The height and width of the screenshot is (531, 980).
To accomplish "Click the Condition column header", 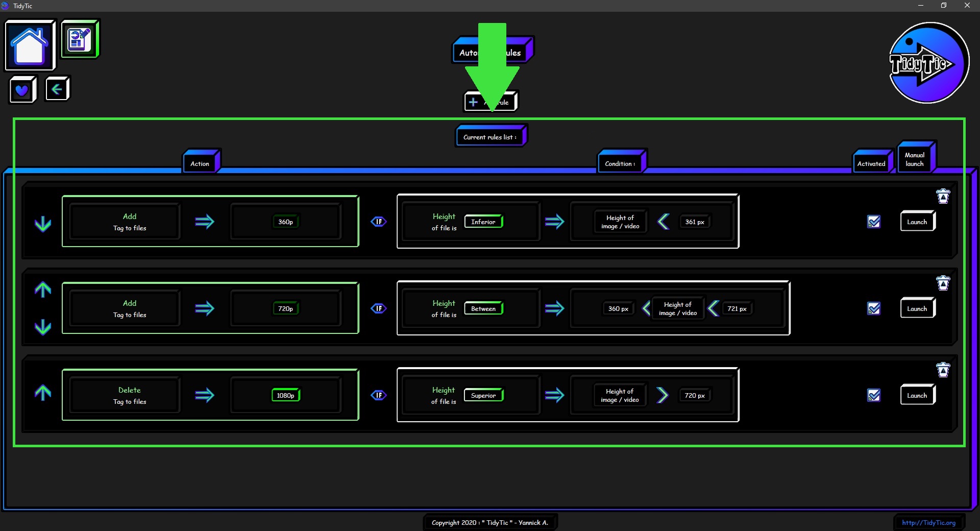I will (620, 163).
